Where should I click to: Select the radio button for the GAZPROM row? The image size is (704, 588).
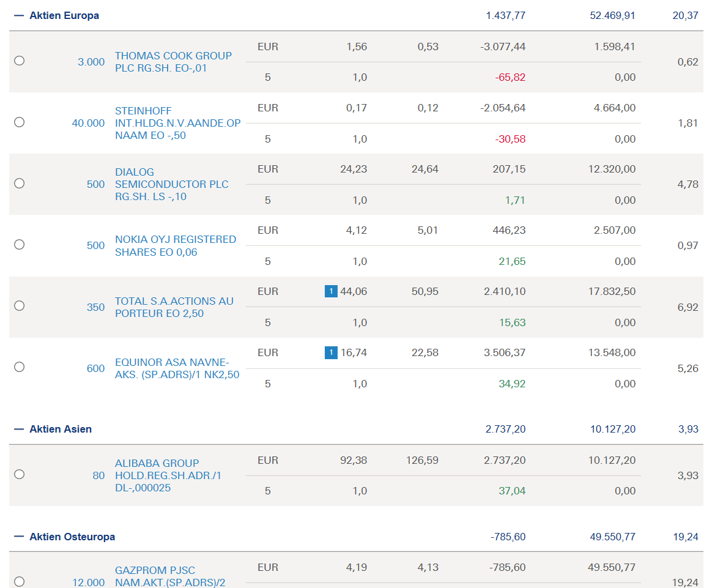click(19, 580)
